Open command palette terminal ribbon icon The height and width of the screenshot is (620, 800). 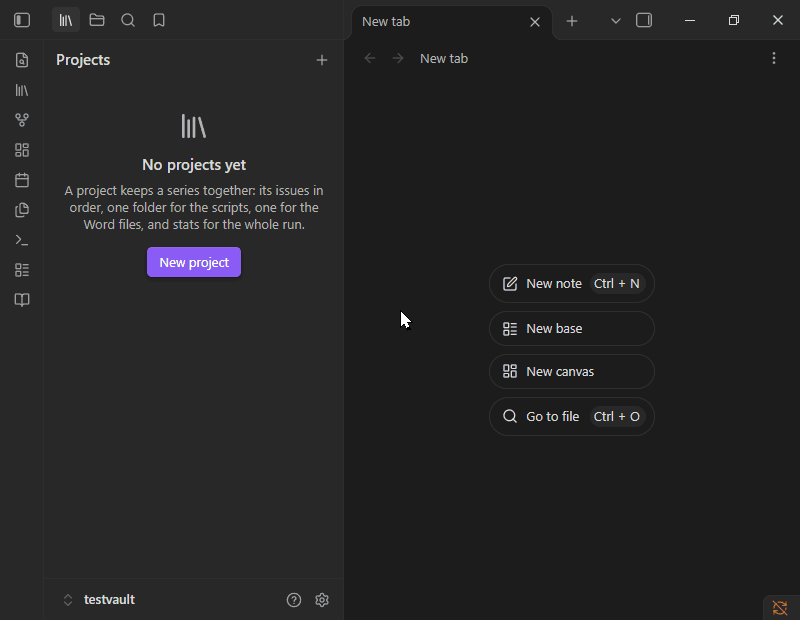click(22, 240)
